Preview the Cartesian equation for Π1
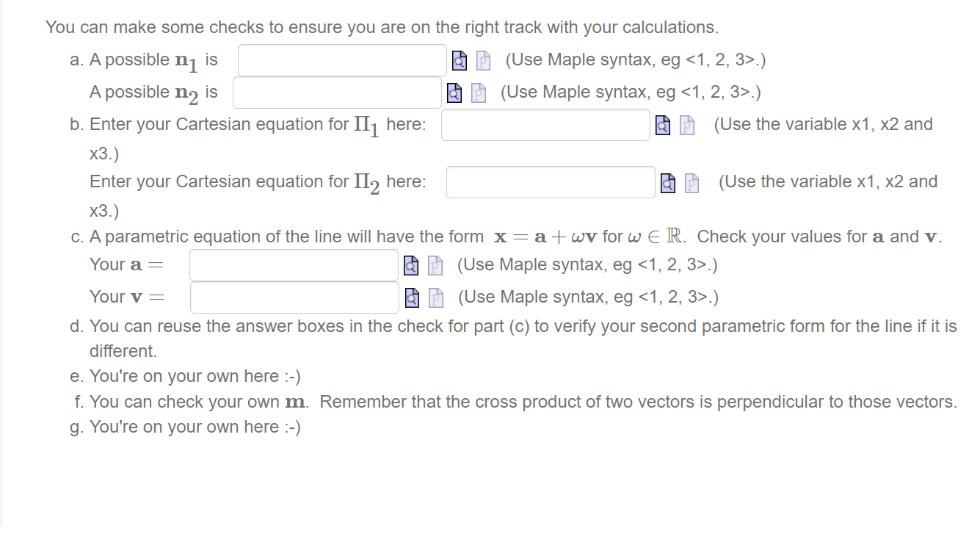This screenshot has width=980, height=556. [x=663, y=126]
